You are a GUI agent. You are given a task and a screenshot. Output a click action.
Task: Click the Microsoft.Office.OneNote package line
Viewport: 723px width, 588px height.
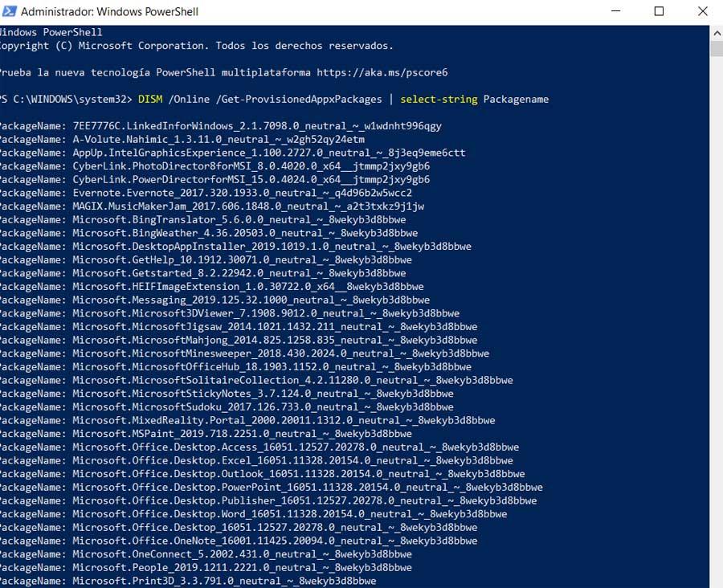pos(239,541)
